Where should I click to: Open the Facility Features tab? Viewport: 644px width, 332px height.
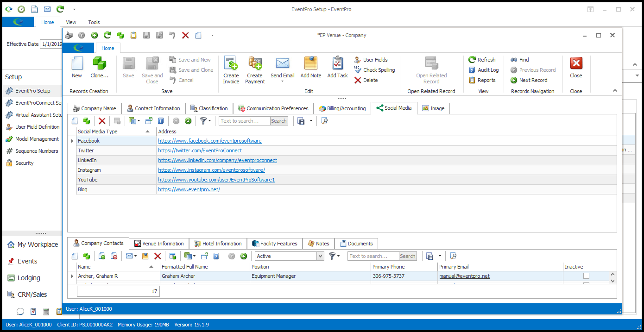(275, 244)
